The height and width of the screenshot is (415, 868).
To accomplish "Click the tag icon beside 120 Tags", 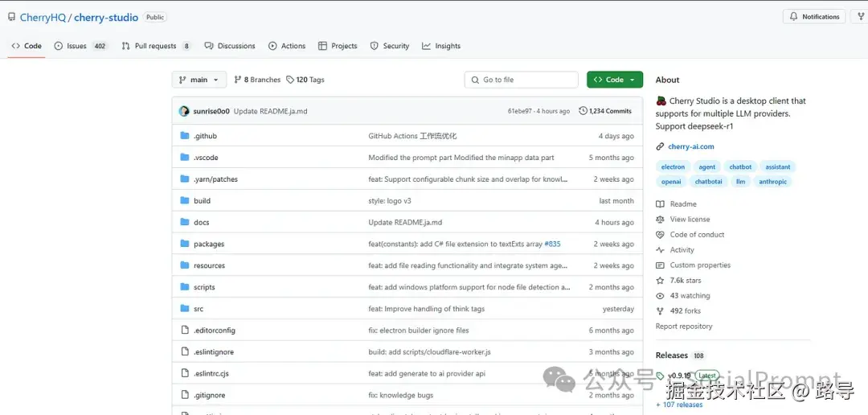I will tap(290, 80).
